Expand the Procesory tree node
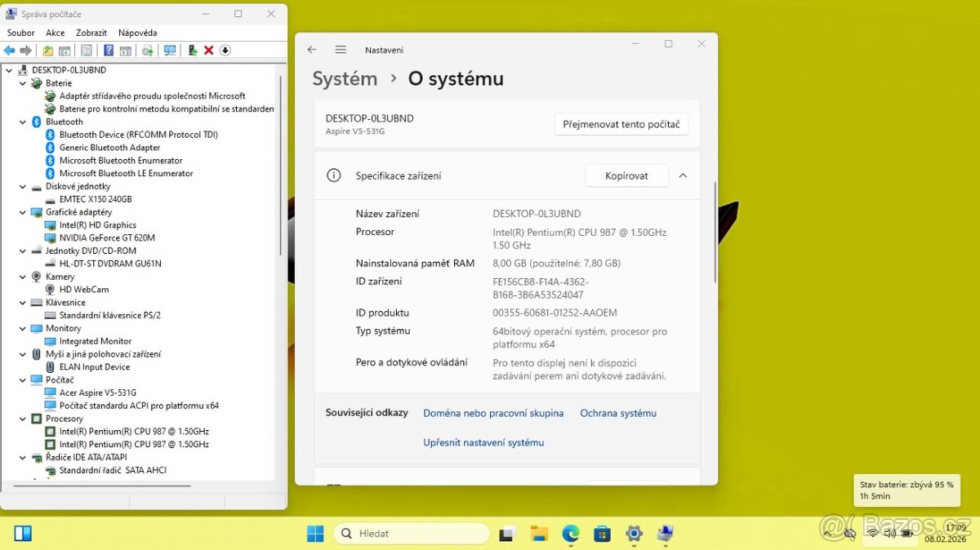Viewport: 980px width, 550px height. coord(23,418)
